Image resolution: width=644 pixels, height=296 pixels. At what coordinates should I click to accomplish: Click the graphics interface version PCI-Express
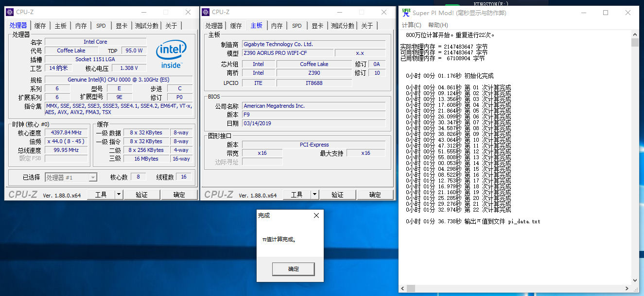(x=314, y=145)
